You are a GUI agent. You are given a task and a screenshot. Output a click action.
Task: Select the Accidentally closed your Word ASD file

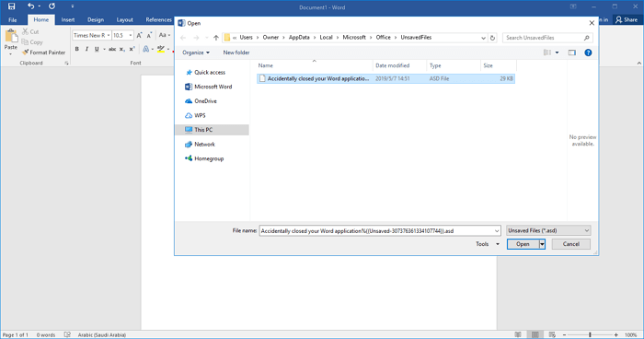point(385,78)
